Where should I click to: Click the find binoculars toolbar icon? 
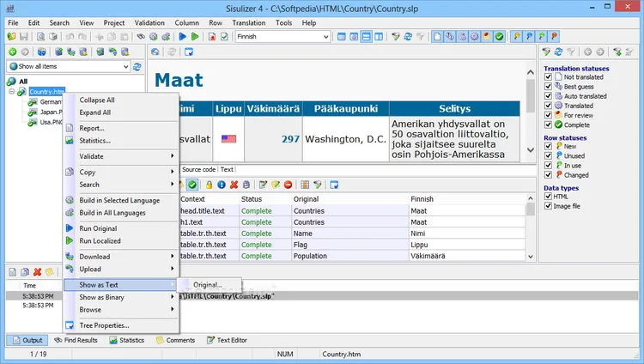coord(141,37)
